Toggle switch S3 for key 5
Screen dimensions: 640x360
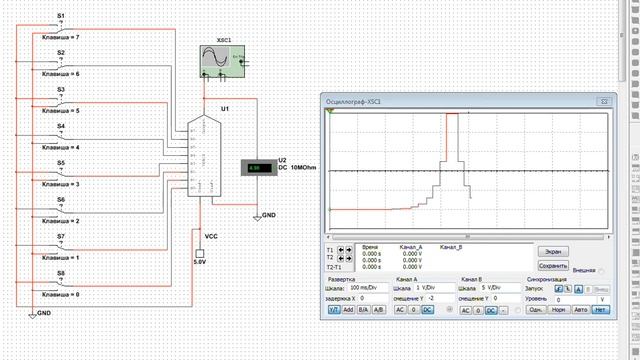(61, 100)
